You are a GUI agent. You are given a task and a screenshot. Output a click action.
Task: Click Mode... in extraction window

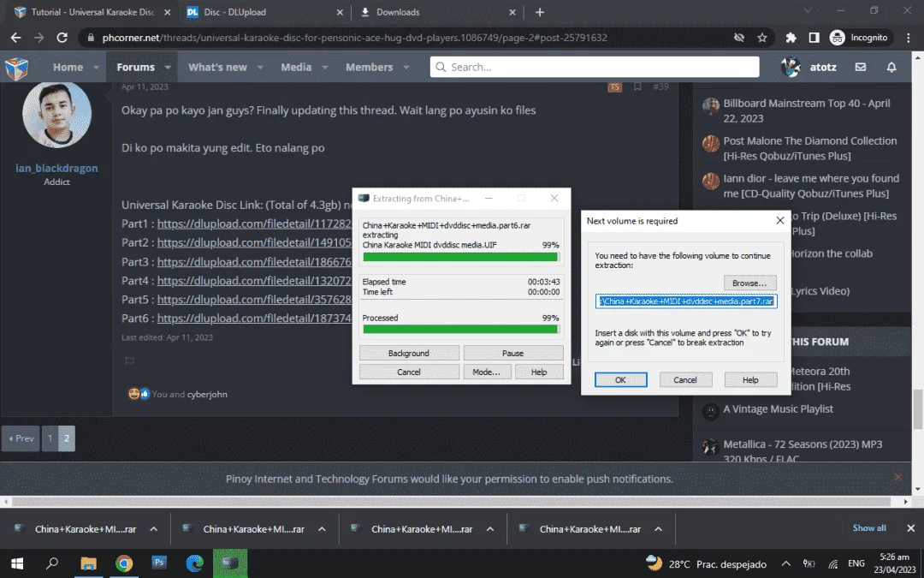point(486,372)
